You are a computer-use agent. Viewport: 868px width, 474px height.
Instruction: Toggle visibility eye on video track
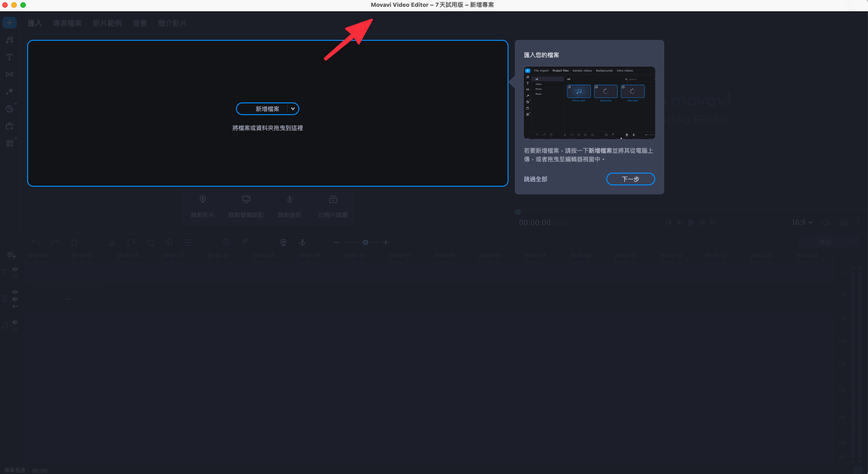coord(15,292)
